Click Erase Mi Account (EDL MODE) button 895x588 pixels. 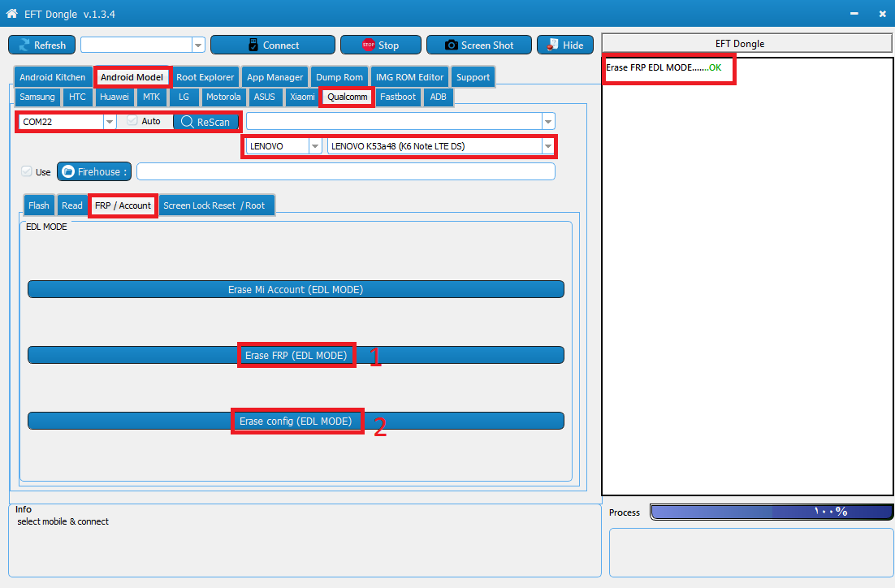296,289
